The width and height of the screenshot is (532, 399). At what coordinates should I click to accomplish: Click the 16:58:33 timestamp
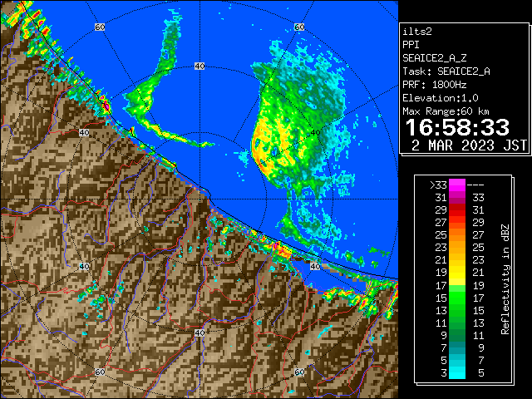(457, 127)
